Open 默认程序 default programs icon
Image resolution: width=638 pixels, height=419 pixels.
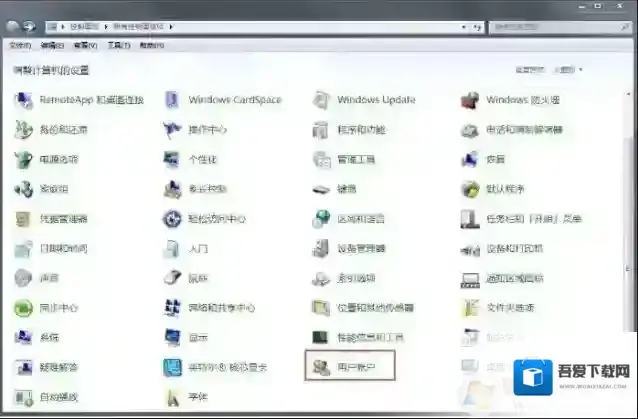pyautogui.click(x=470, y=189)
